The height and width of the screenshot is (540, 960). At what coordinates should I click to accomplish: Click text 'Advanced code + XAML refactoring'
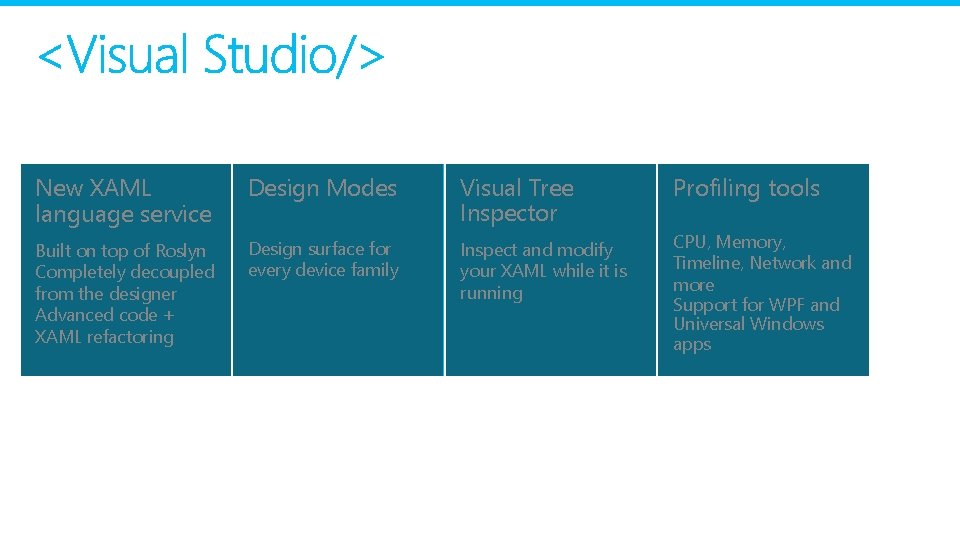point(105,326)
